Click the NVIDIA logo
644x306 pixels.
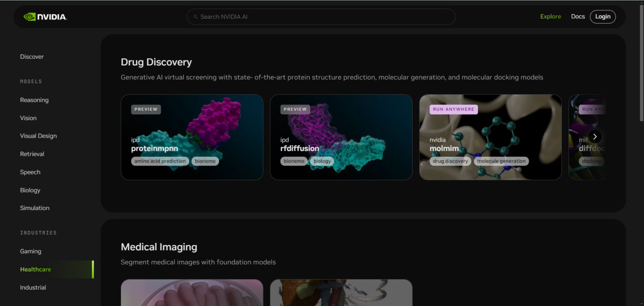tap(45, 17)
